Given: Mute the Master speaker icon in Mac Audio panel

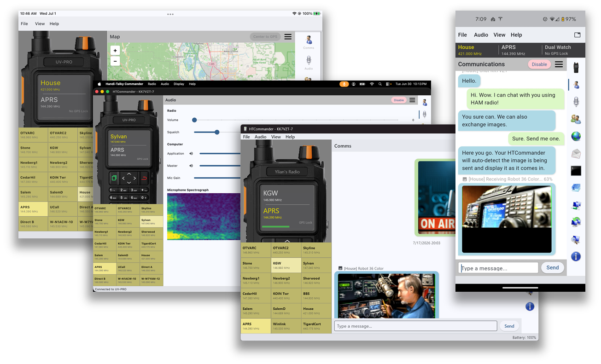Looking at the screenshot, I should pyautogui.click(x=191, y=166).
